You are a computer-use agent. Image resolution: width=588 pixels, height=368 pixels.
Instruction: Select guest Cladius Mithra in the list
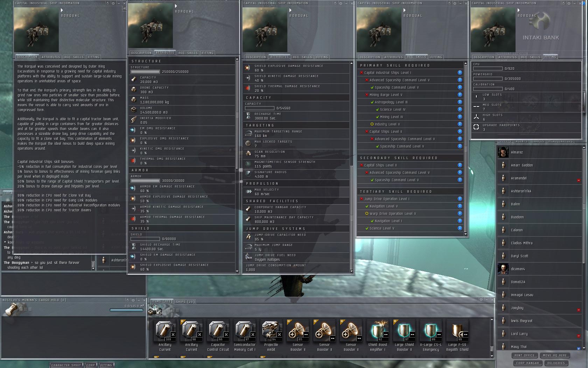[x=539, y=243]
